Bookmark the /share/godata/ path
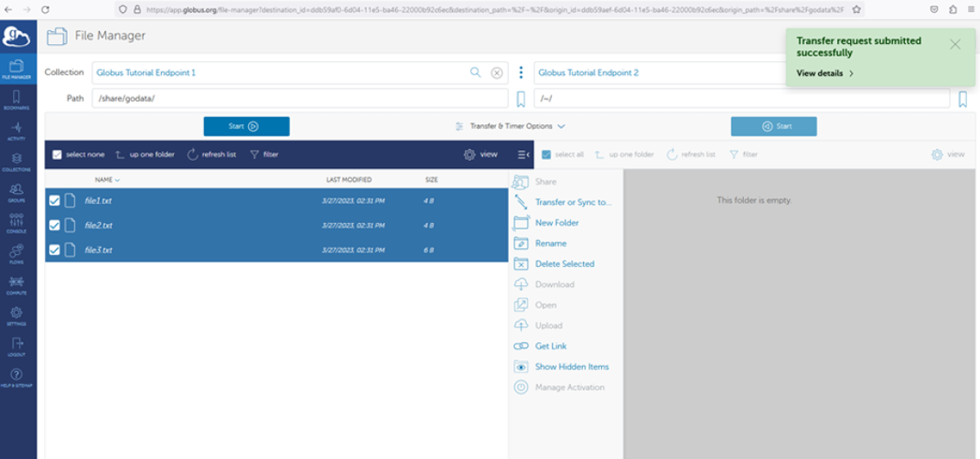The height and width of the screenshot is (459, 980). tap(521, 99)
